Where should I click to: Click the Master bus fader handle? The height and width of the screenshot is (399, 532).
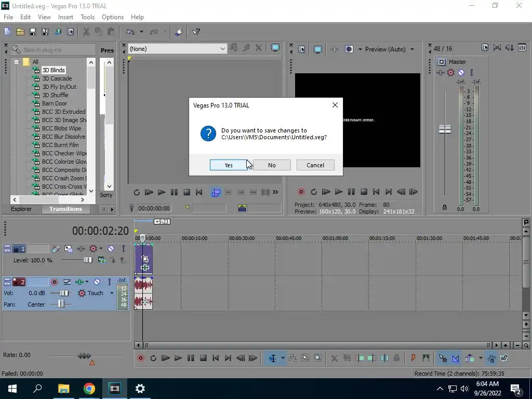(445, 129)
